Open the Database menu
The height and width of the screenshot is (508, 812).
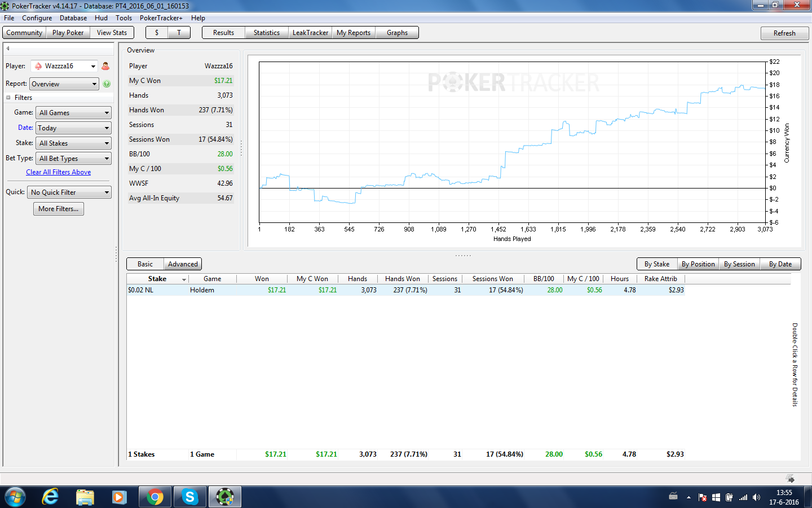click(x=73, y=18)
